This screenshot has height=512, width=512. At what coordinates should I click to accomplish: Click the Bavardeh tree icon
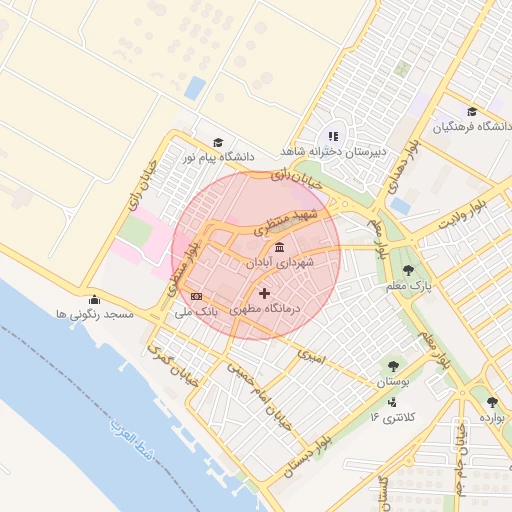[x=492, y=402]
